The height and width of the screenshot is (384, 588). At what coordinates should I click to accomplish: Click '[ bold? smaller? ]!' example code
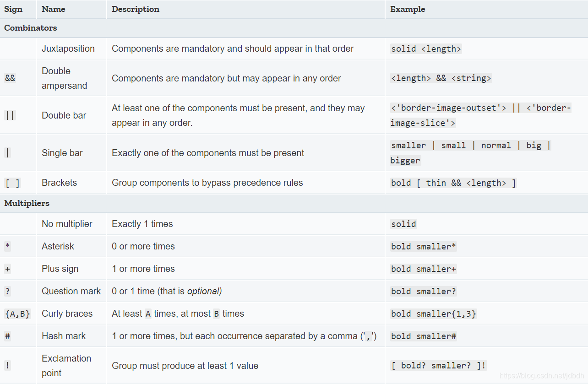click(439, 366)
